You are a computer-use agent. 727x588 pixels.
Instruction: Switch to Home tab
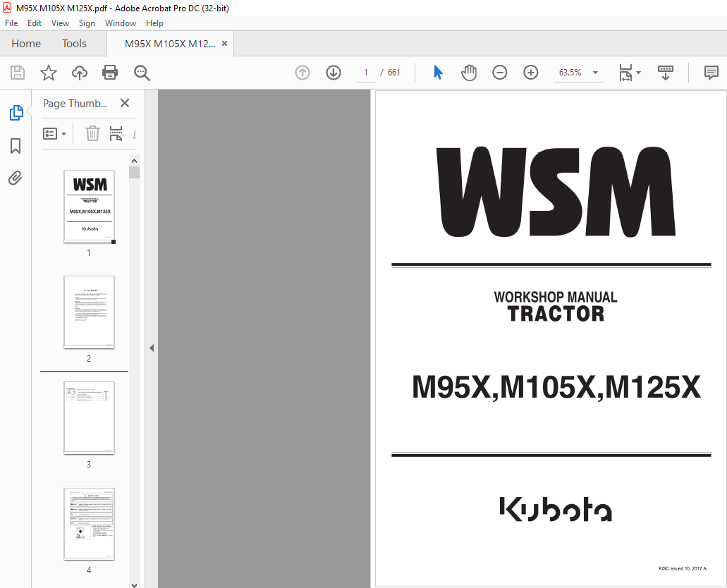pyautogui.click(x=26, y=44)
